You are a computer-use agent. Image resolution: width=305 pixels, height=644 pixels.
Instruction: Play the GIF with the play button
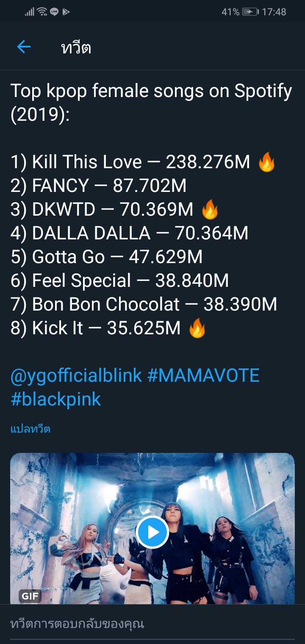pyautogui.click(x=152, y=532)
